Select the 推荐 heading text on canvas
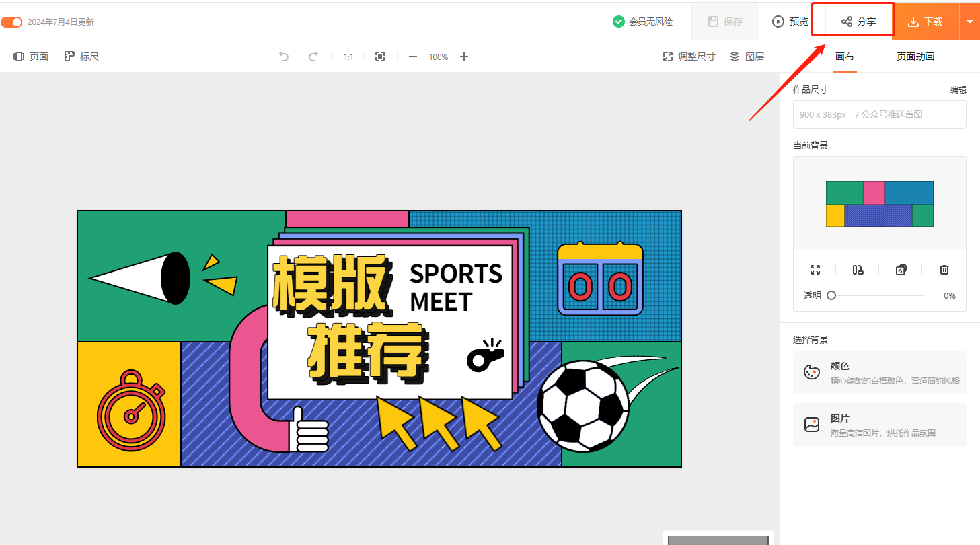980x545 pixels. pos(369,353)
